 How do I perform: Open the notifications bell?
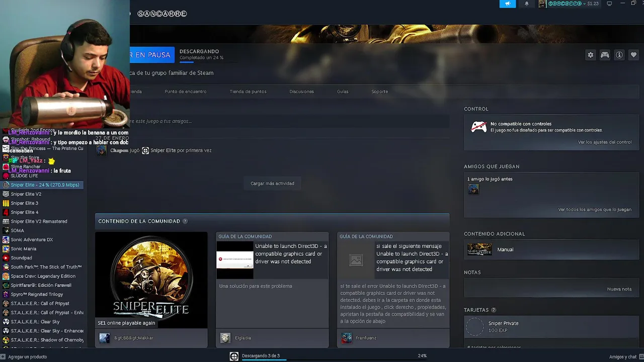[x=527, y=4]
